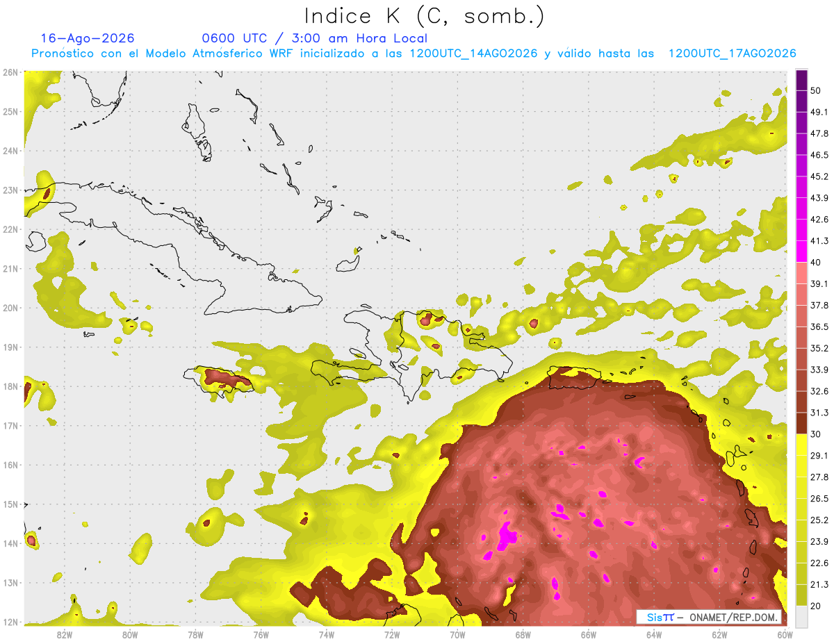Click the latitude axis label "26N"
Image resolution: width=834 pixels, height=644 pixels.
[x=10, y=72]
